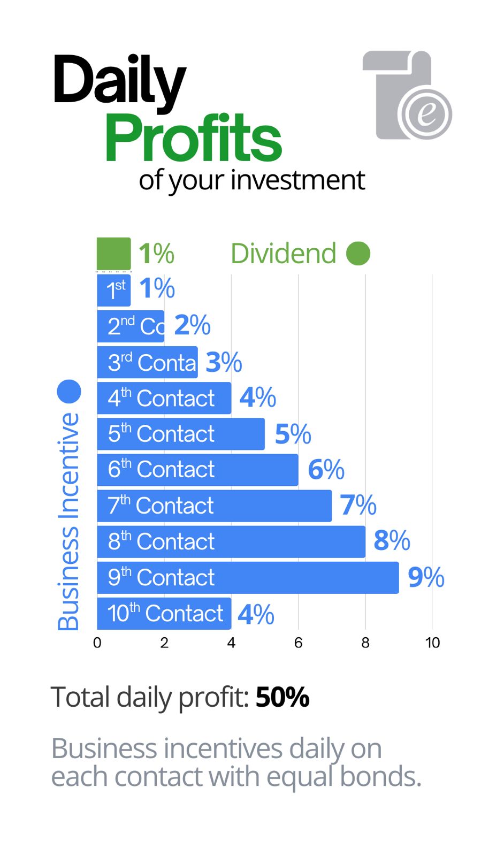Click the bold 50% total figure

click(282, 697)
